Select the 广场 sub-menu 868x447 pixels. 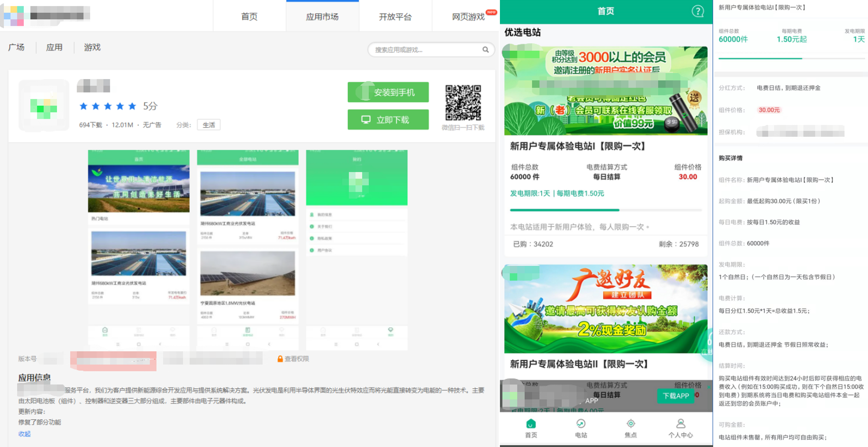point(16,47)
